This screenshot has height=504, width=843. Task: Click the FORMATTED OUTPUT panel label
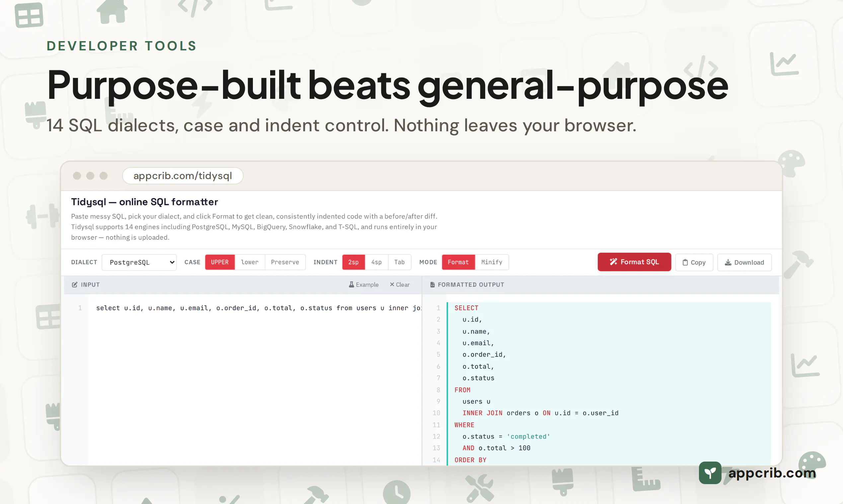tap(471, 284)
